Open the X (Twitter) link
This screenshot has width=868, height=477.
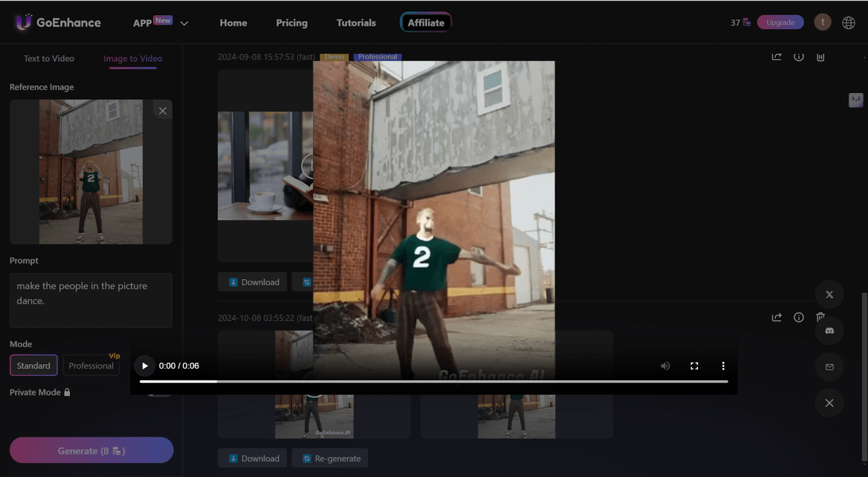[829, 294]
